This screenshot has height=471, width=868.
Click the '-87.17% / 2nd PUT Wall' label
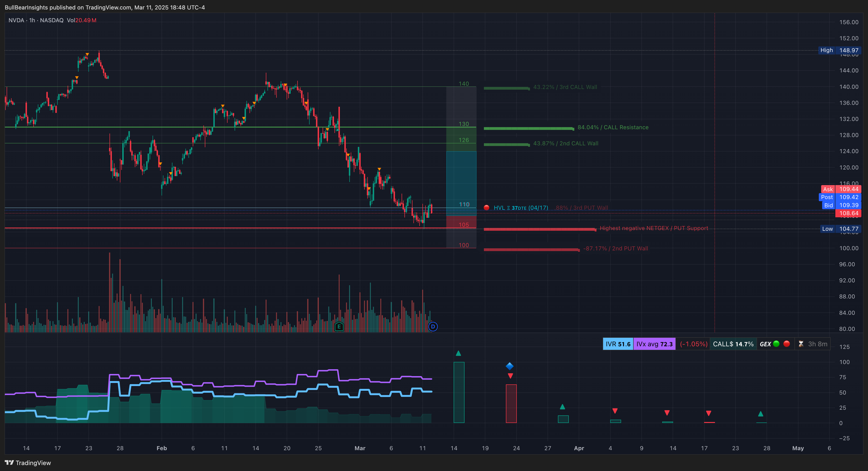tap(616, 248)
